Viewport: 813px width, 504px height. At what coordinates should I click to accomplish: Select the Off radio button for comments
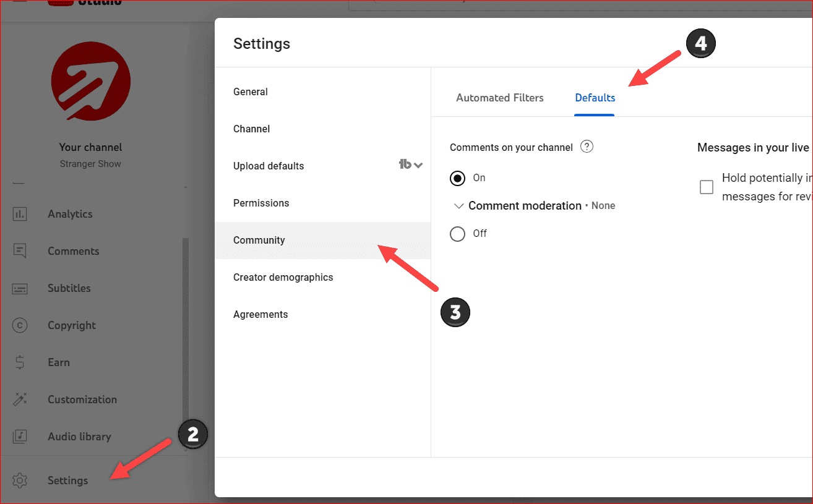pos(457,234)
